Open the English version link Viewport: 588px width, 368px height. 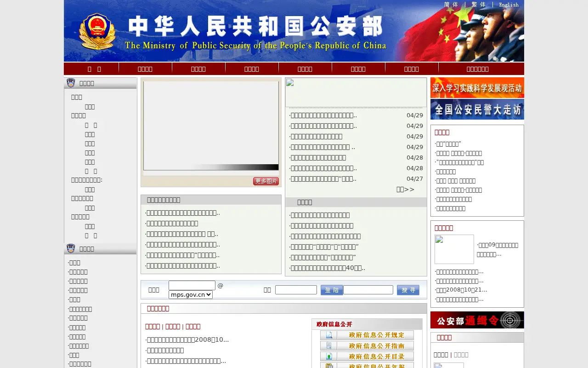509,5
